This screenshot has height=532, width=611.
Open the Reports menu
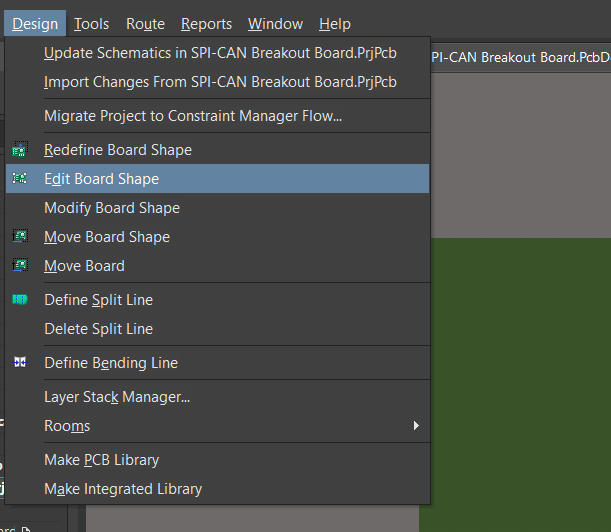coord(207,24)
